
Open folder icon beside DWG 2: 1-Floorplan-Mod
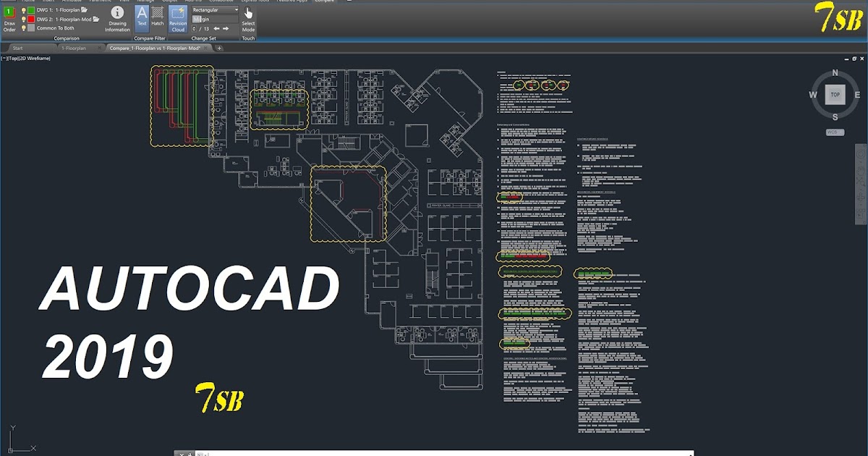point(96,19)
